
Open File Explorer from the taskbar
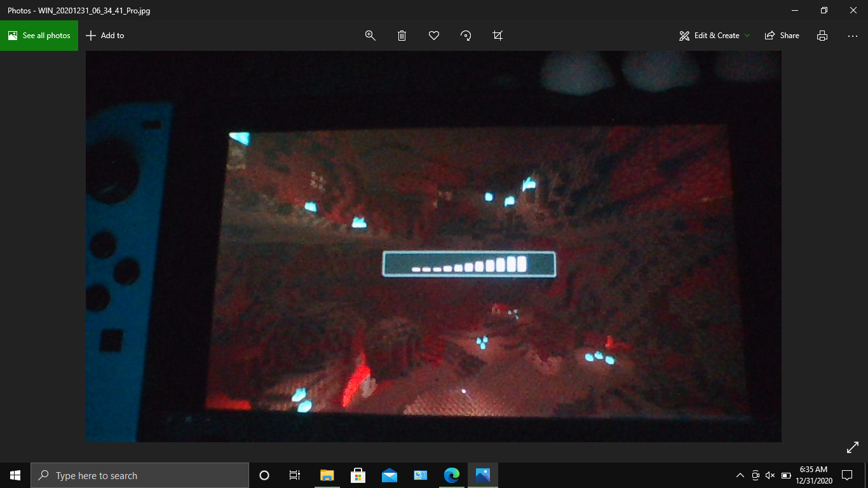tap(327, 475)
